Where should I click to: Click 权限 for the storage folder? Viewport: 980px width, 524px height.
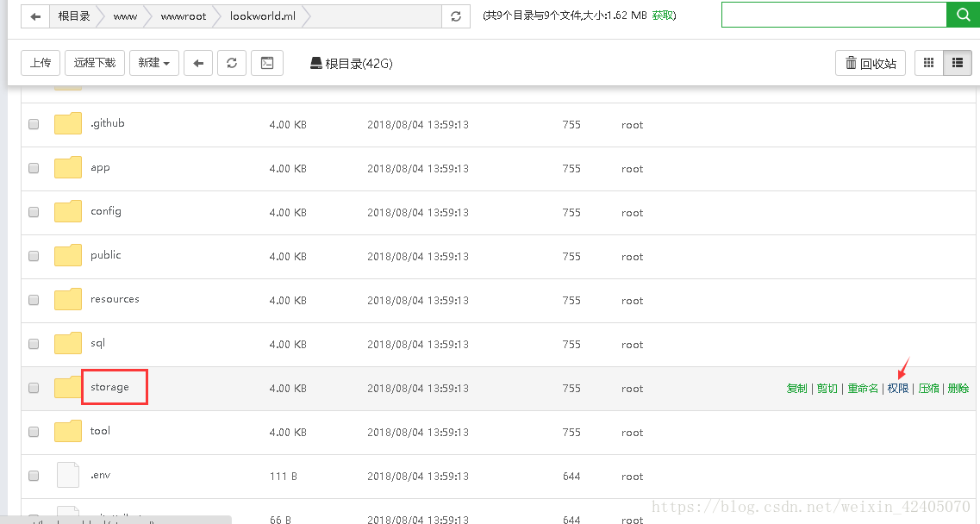pos(898,389)
